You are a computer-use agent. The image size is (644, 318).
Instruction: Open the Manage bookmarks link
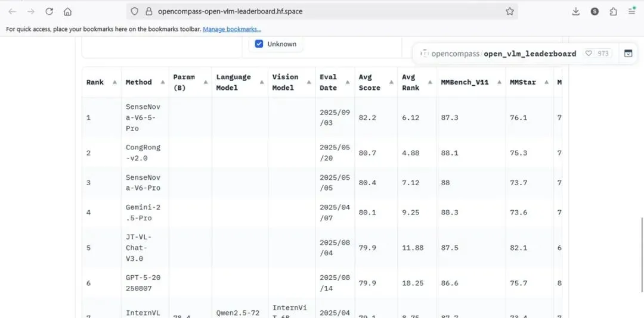tap(232, 29)
